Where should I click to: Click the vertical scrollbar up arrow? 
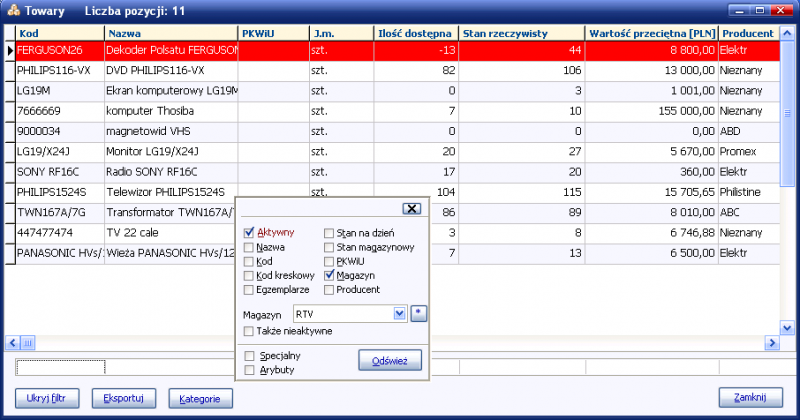pyautogui.click(x=787, y=34)
